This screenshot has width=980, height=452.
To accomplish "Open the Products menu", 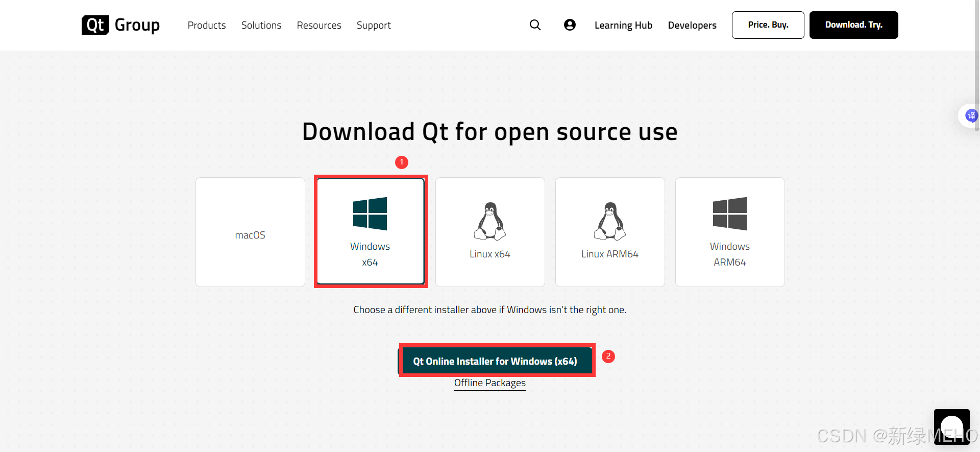I will (207, 25).
